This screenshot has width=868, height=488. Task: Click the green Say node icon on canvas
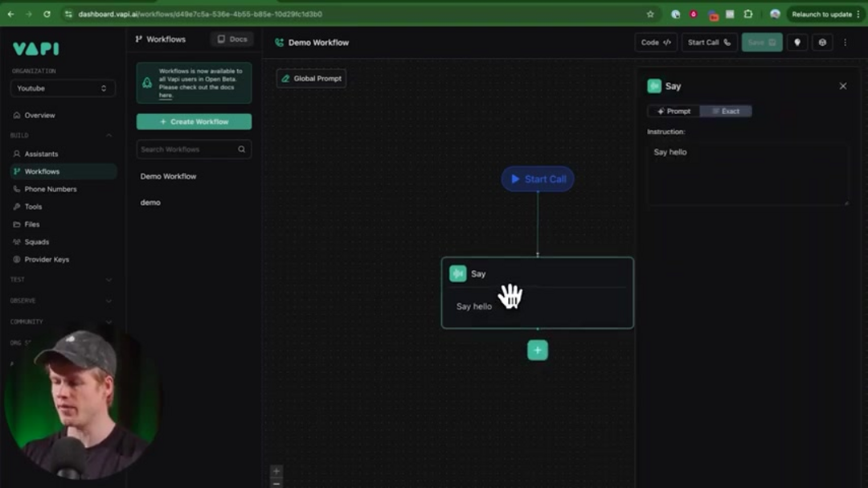click(458, 273)
